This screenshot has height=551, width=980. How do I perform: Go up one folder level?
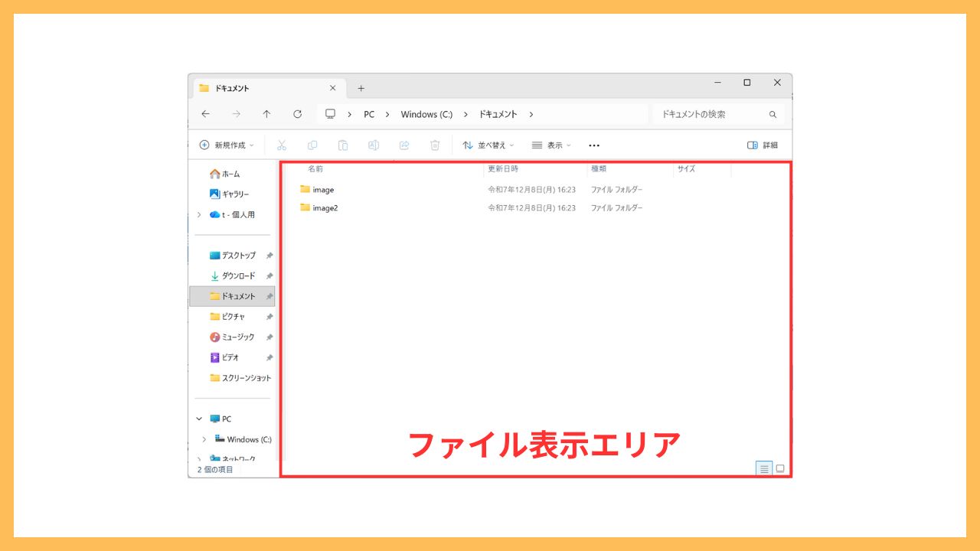point(266,114)
